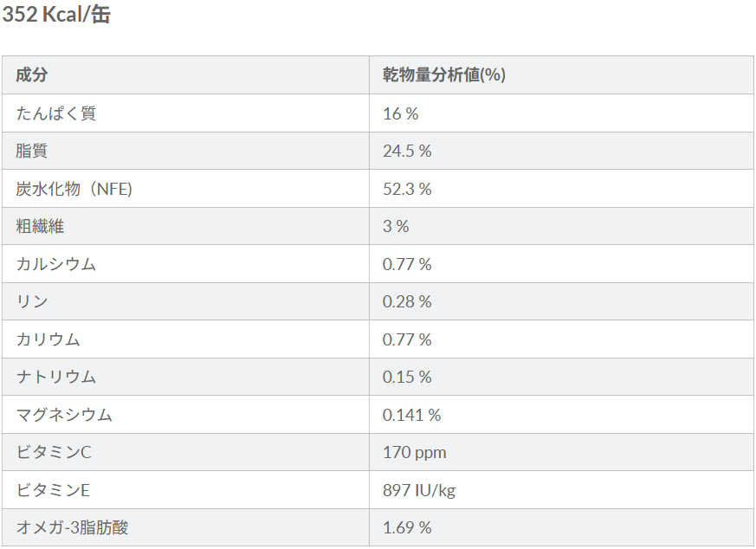
Task: Select the カリウム row label
Action: [x=48, y=339]
